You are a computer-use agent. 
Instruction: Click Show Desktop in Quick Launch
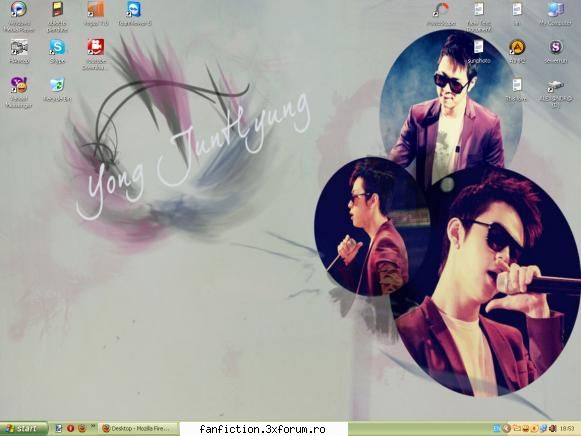(58, 428)
